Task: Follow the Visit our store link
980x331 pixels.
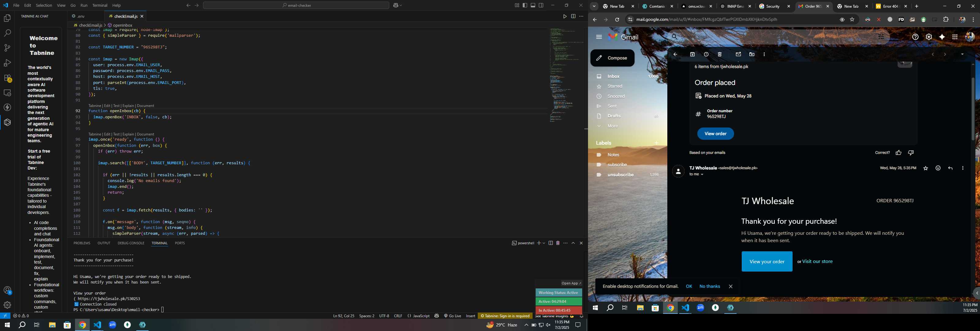Action: tap(817, 262)
